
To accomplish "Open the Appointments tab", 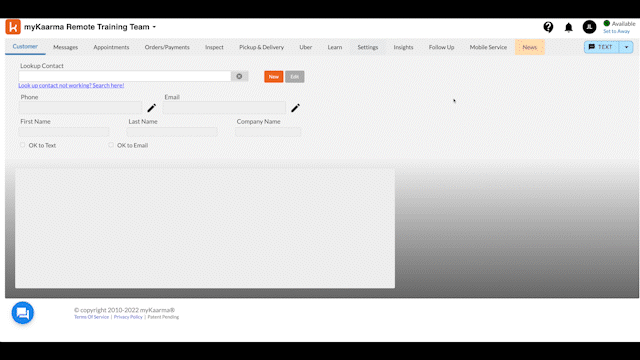I will point(111,47).
